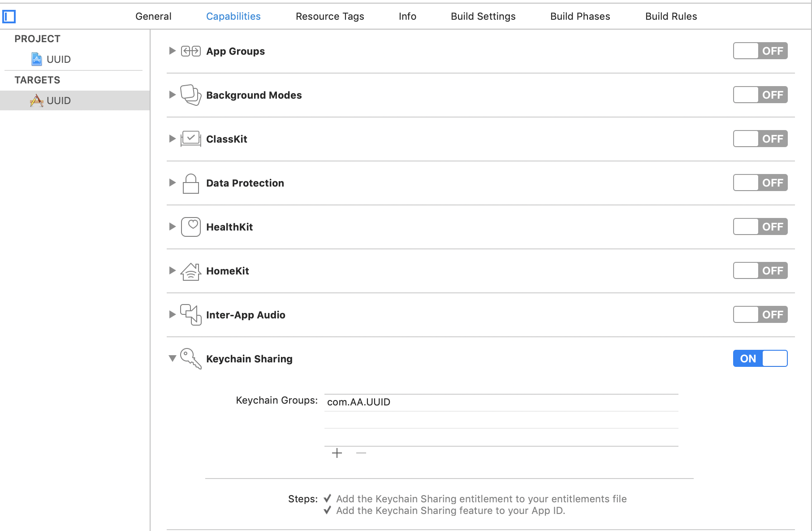Click the Background Modes icon
Screen dimensions: 812x531
pos(191,95)
